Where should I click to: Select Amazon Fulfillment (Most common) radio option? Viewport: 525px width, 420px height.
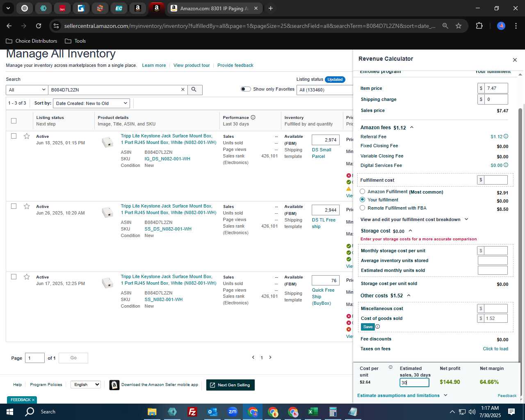coord(363,192)
